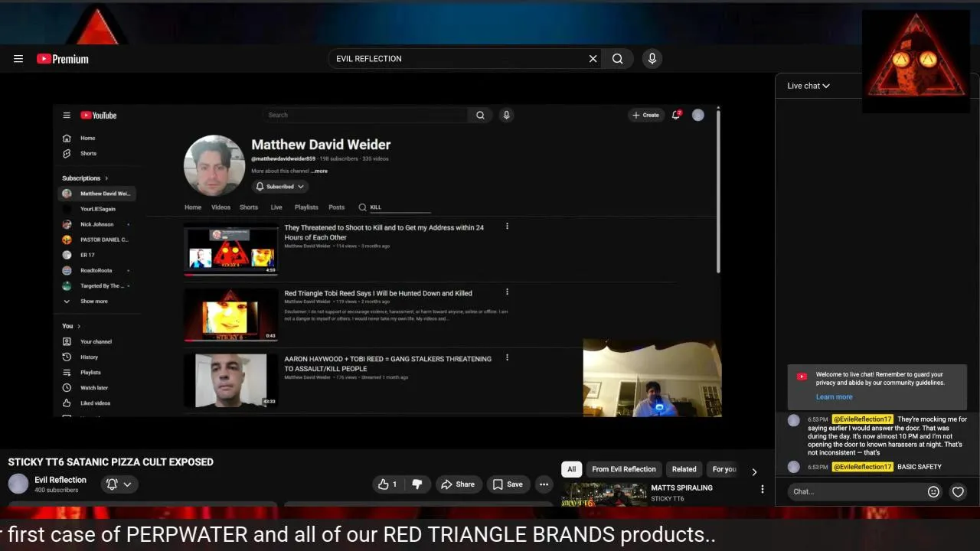Open the emoji picker in chat
Image resolution: width=980 pixels, height=551 pixels.
click(x=933, y=492)
